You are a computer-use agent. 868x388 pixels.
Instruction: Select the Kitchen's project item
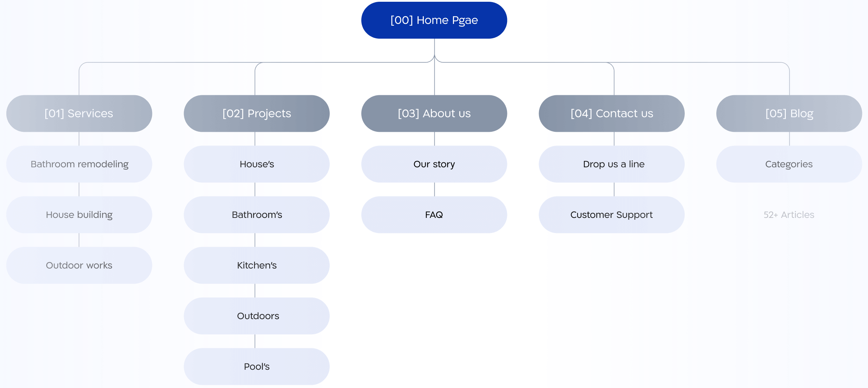coord(256,264)
